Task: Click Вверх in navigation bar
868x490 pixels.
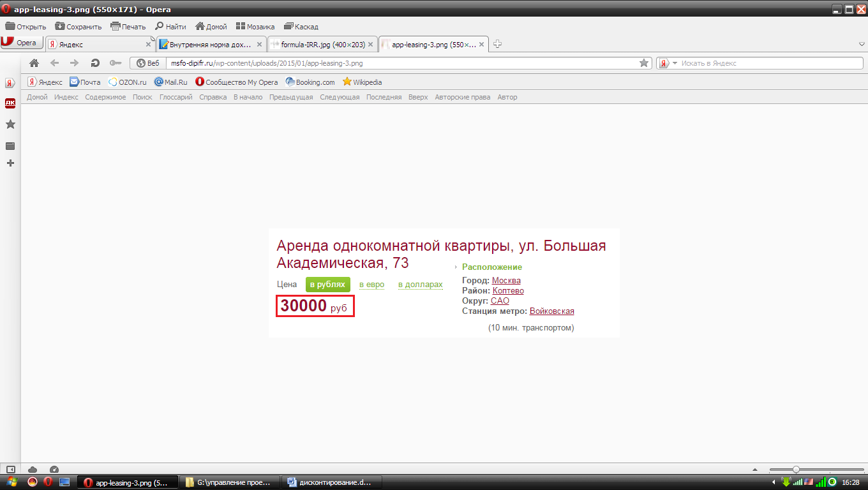Action: click(x=418, y=97)
